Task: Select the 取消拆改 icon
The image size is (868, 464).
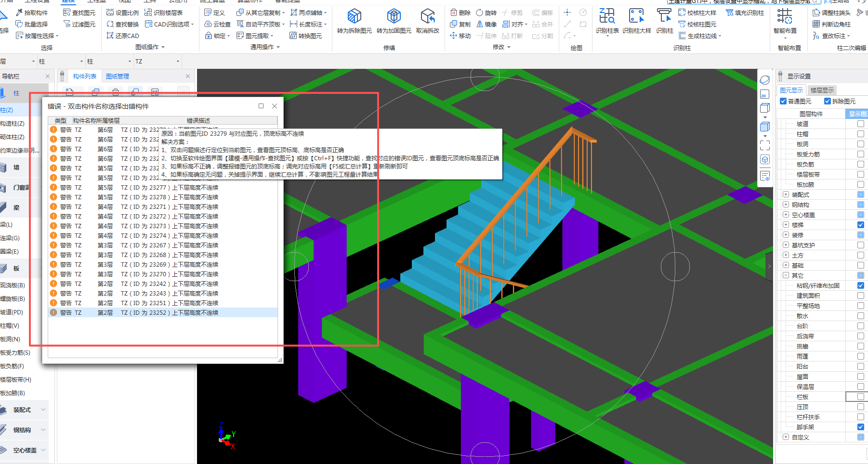Action: point(427,17)
